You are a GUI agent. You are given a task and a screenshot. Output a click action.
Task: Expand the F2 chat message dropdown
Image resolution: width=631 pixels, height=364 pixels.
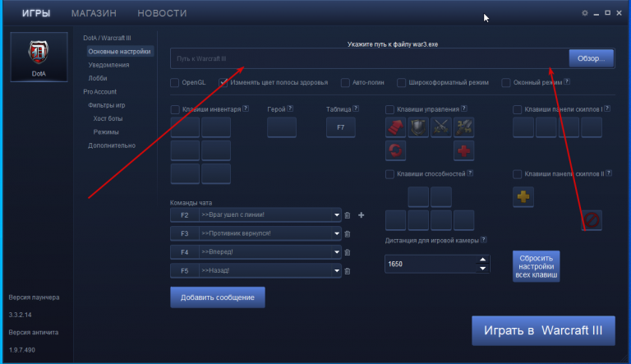(336, 215)
